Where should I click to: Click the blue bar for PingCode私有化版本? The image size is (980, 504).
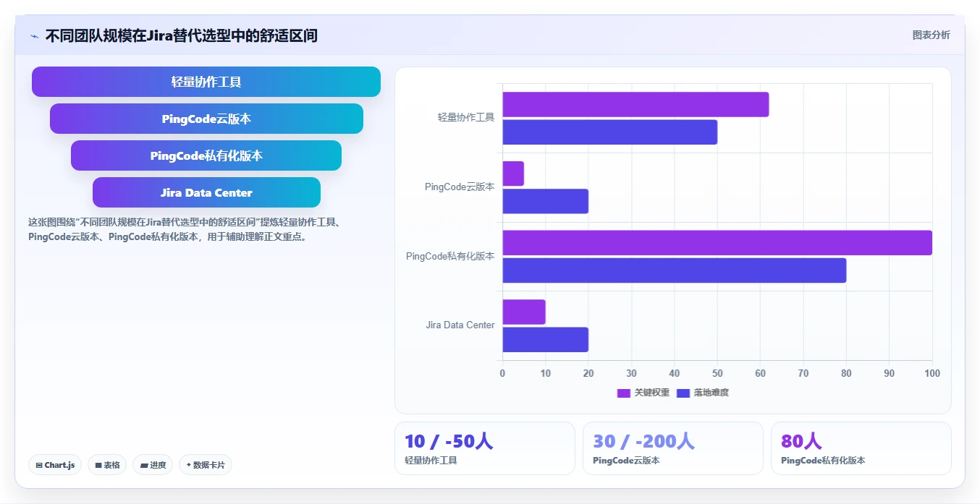[675, 270]
